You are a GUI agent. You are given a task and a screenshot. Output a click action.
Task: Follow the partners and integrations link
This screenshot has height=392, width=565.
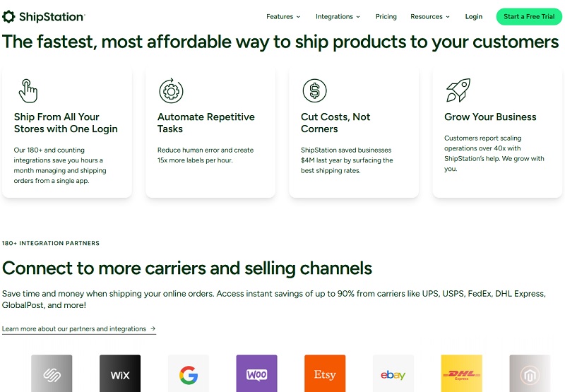pyautogui.click(x=79, y=329)
